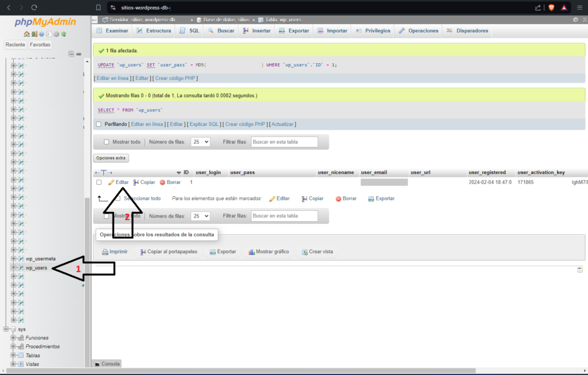Expand the Funciones node under sys
The image size is (588, 375).
pyautogui.click(x=13, y=338)
